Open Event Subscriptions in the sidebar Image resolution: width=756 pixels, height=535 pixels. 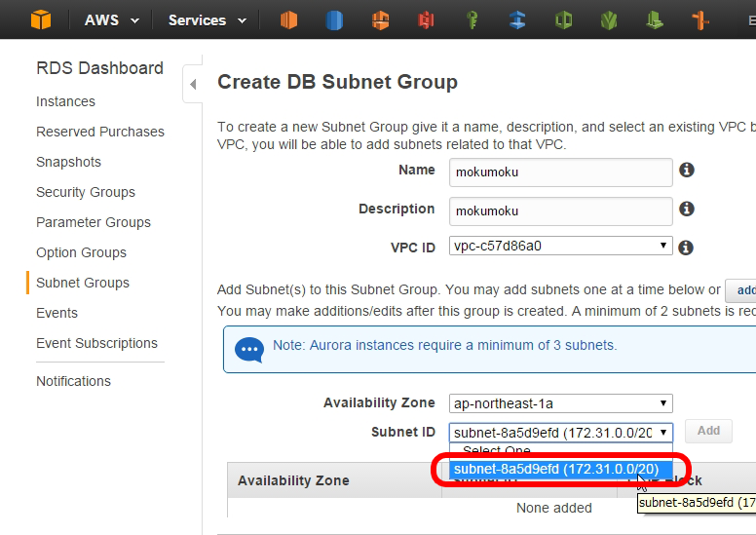pos(96,343)
